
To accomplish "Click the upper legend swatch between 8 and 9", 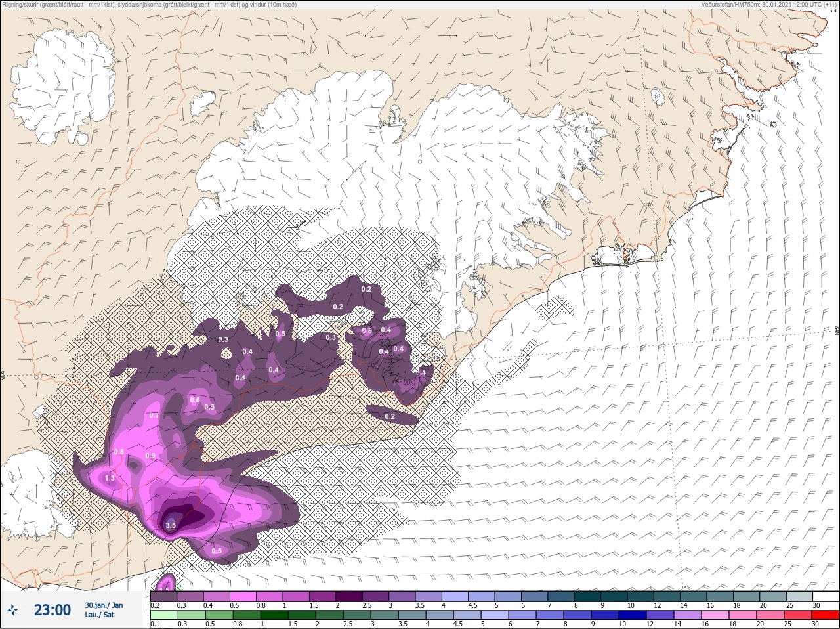I will tap(587, 596).
